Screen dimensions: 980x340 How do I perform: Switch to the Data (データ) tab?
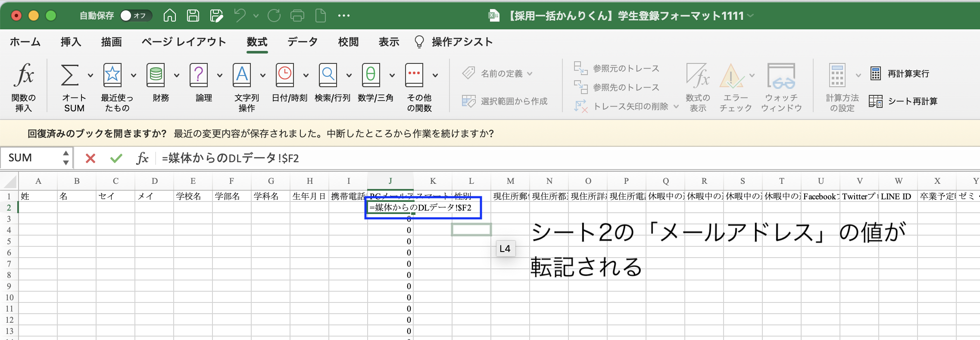point(303,42)
